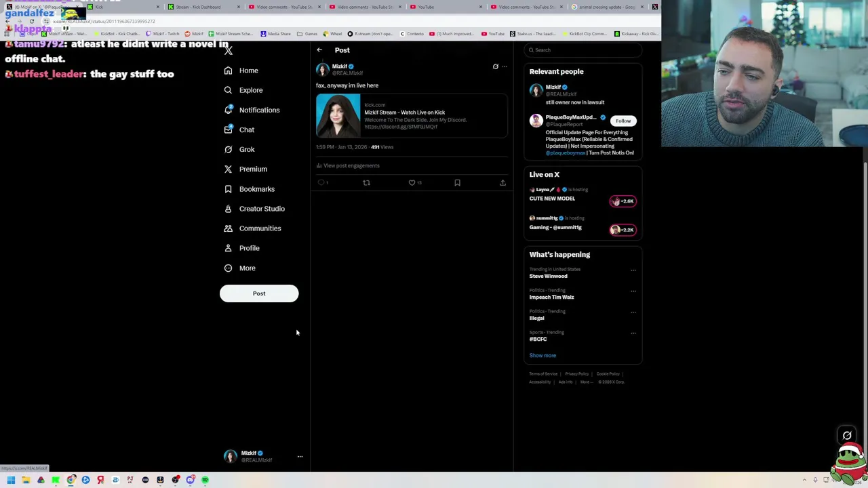Screen dimensions: 868x488
Task: Open the Accessibility footer link
Action: (x=540, y=382)
